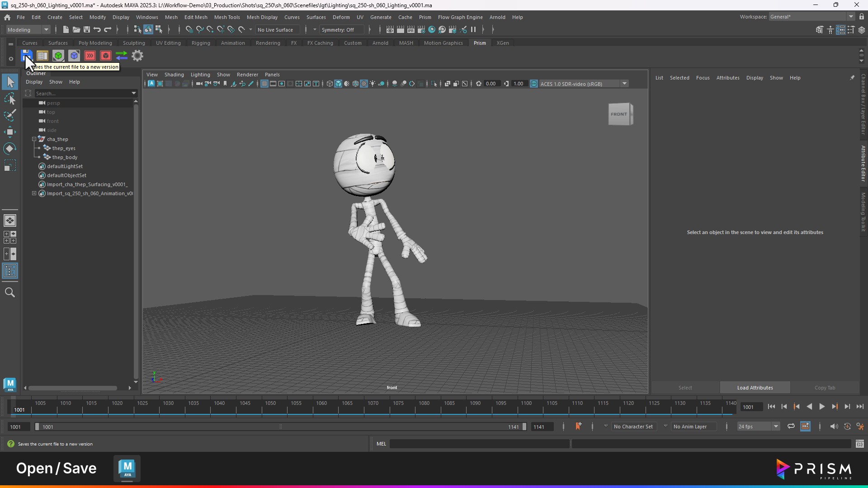This screenshot has width=868, height=488.
Task: Open the No Anim Layer dropdown arrow
Action: pyautogui.click(x=665, y=426)
